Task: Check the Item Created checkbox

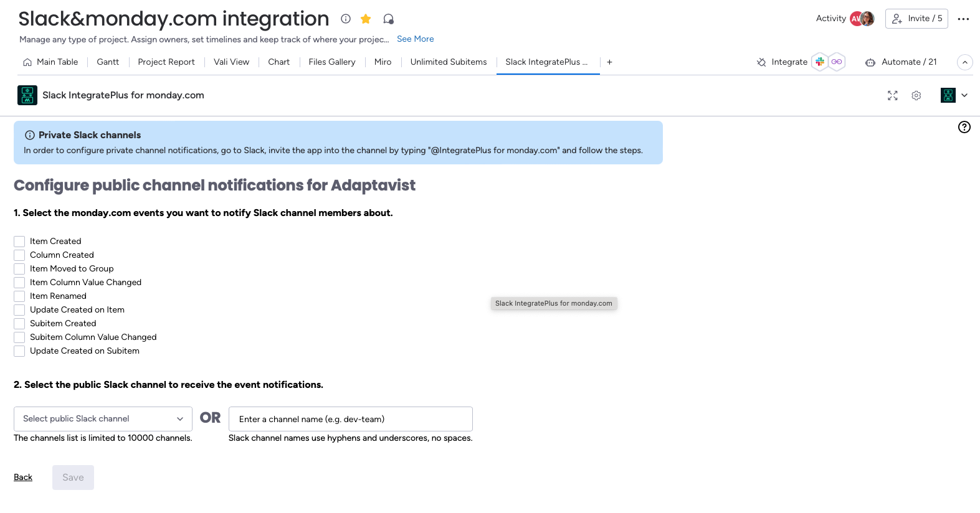Action: click(19, 242)
